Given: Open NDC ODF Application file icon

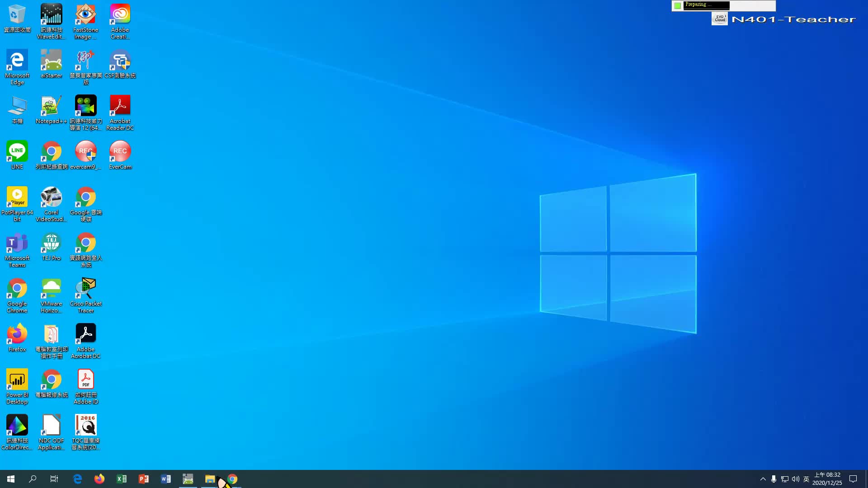Looking at the screenshot, I should [52, 432].
